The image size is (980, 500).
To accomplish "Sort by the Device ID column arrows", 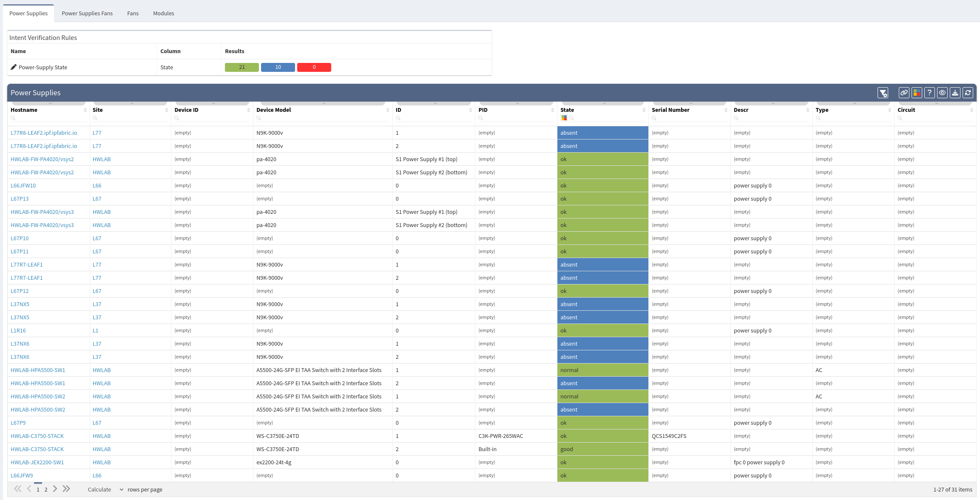I will coord(249,110).
